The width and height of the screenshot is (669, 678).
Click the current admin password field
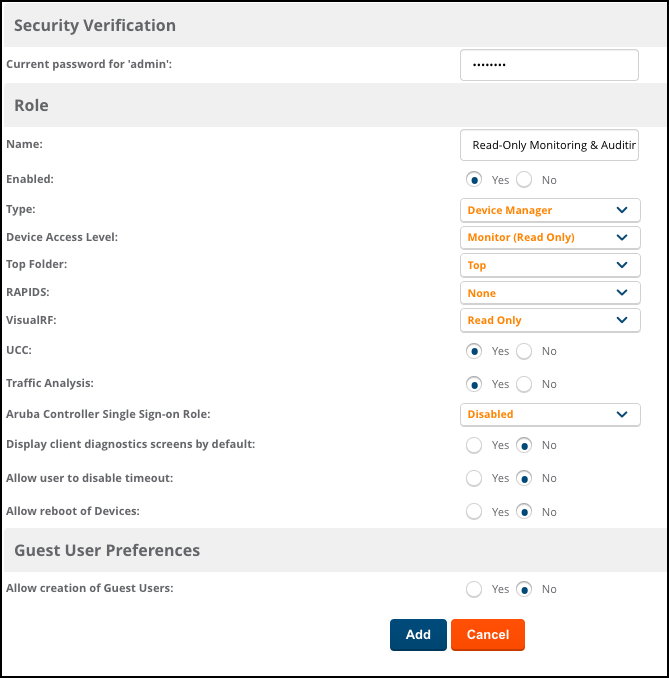(549, 65)
